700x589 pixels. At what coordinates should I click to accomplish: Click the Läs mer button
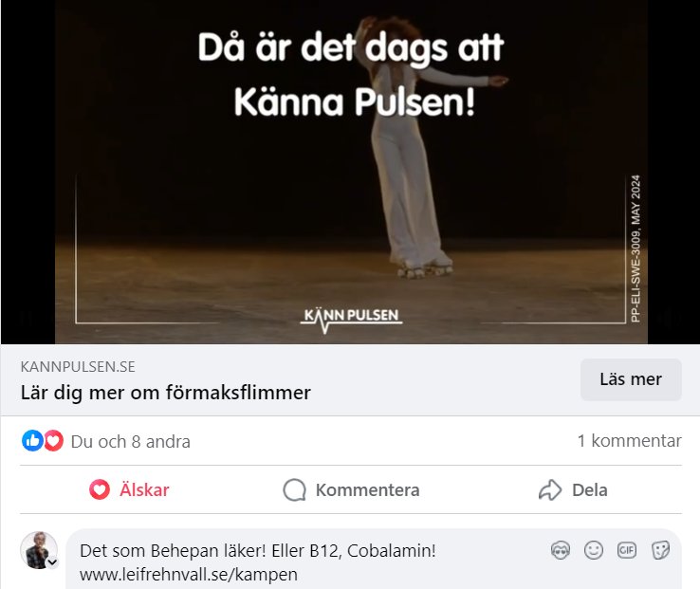pyautogui.click(x=631, y=379)
